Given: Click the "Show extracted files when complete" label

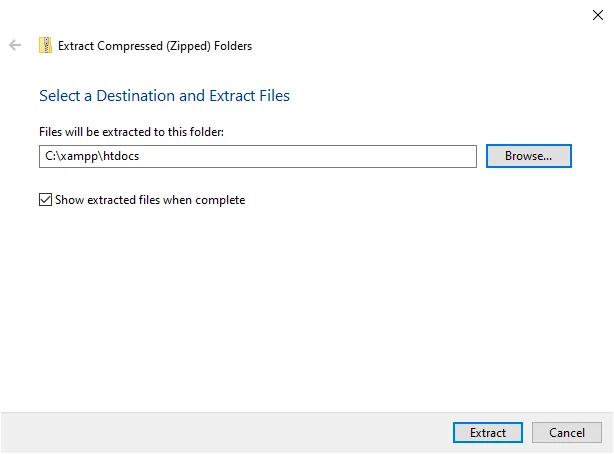Looking at the screenshot, I should tap(149, 200).
